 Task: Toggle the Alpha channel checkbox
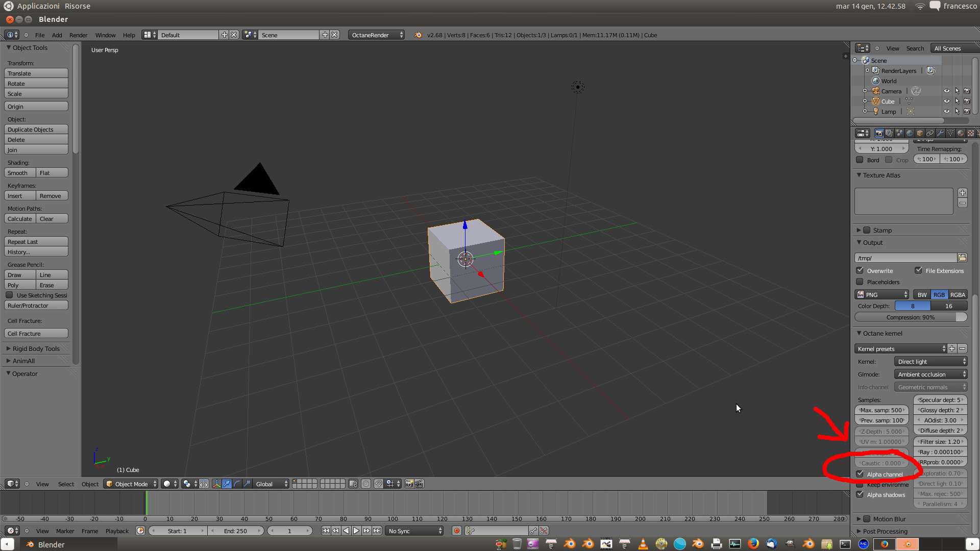(861, 474)
